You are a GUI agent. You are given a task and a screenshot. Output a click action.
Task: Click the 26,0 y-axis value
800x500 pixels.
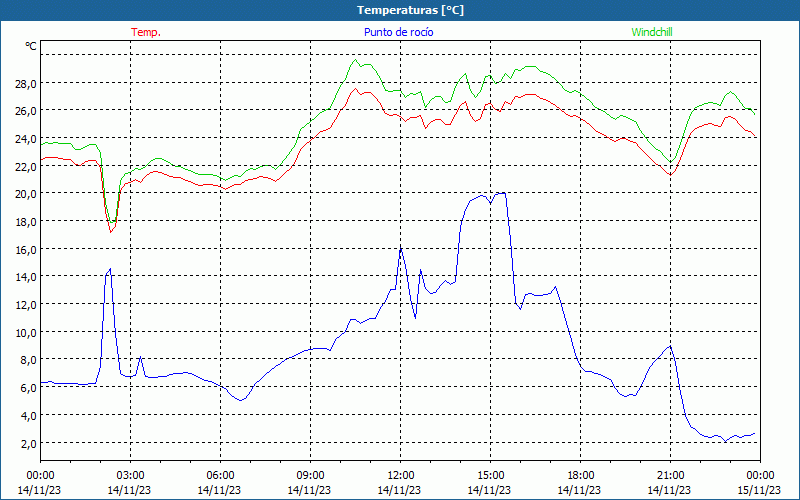click(26, 111)
